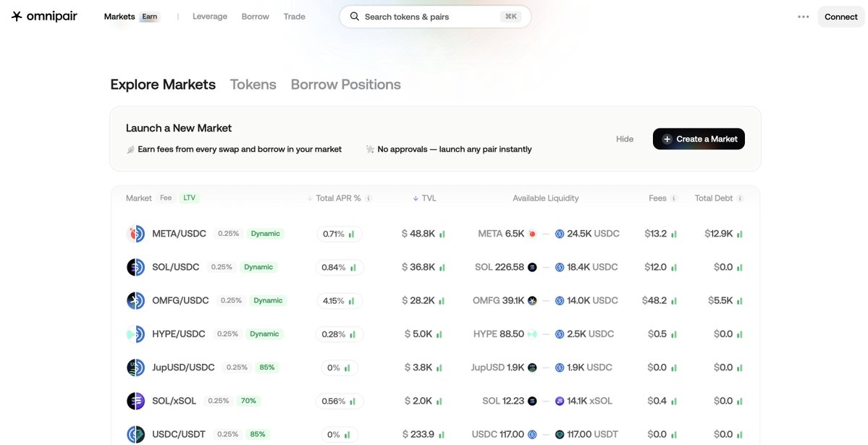The image size is (868, 445).
Task: Click the 70% LTV badge on SOL/xSOL
Action: coord(248,401)
